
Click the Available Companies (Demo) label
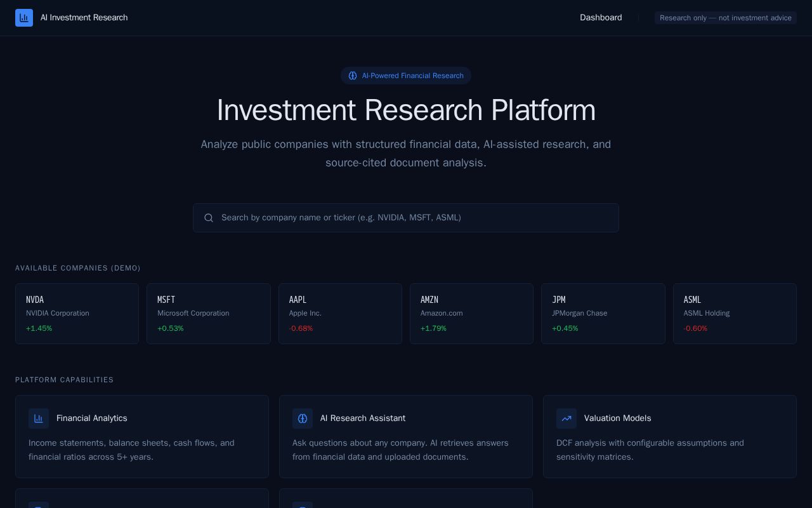tap(78, 268)
